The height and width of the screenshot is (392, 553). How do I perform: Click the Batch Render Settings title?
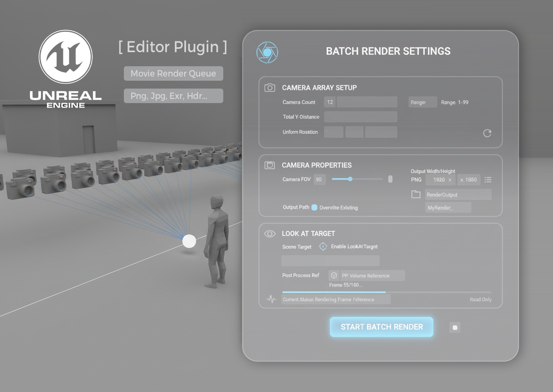point(388,51)
